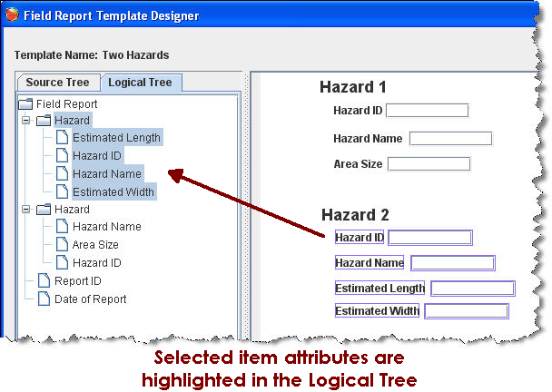Click the first Hazard folder icon
Image resolution: width=552 pixels, height=392 pixels.
(44, 121)
